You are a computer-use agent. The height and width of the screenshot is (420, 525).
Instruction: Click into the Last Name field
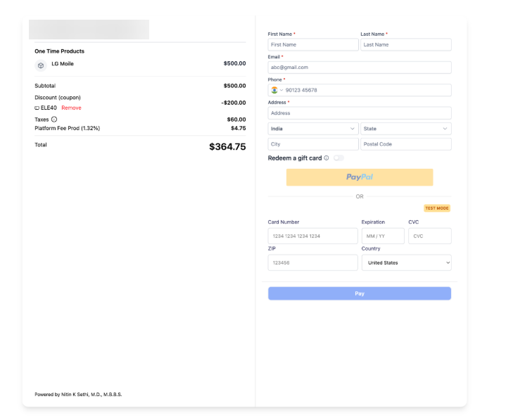405,44
